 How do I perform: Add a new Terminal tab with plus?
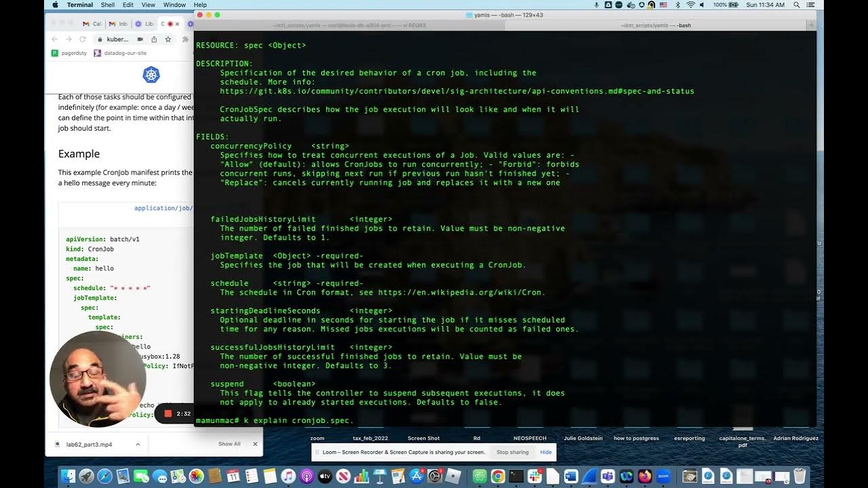811,25
